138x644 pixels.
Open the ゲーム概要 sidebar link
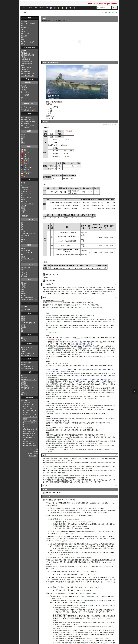tap(24, 21)
